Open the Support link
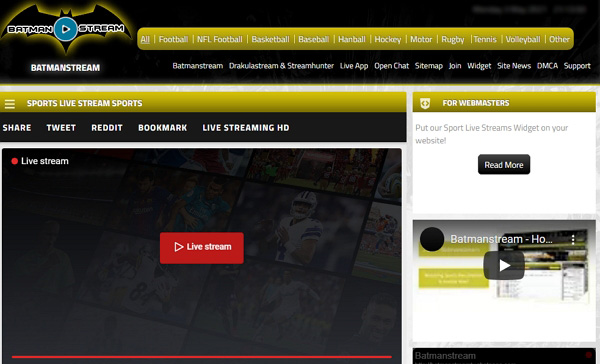The height and width of the screenshot is (364, 600). point(577,66)
